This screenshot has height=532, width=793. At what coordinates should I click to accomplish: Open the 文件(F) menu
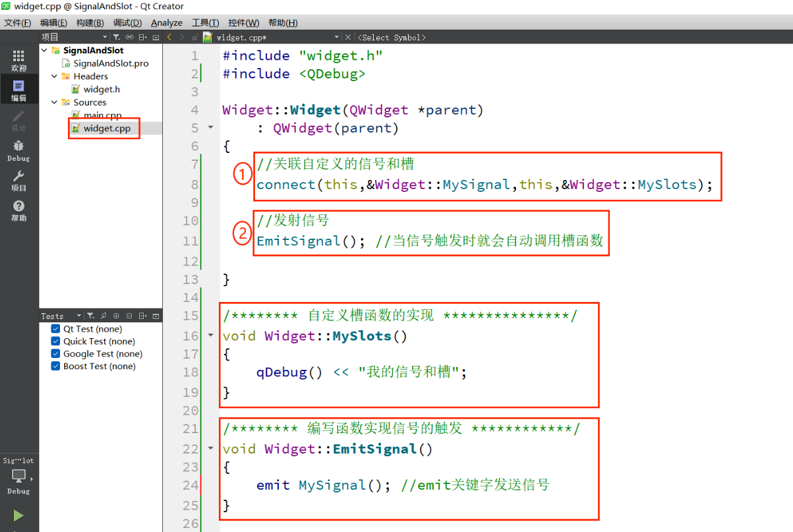click(x=18, y=23)
